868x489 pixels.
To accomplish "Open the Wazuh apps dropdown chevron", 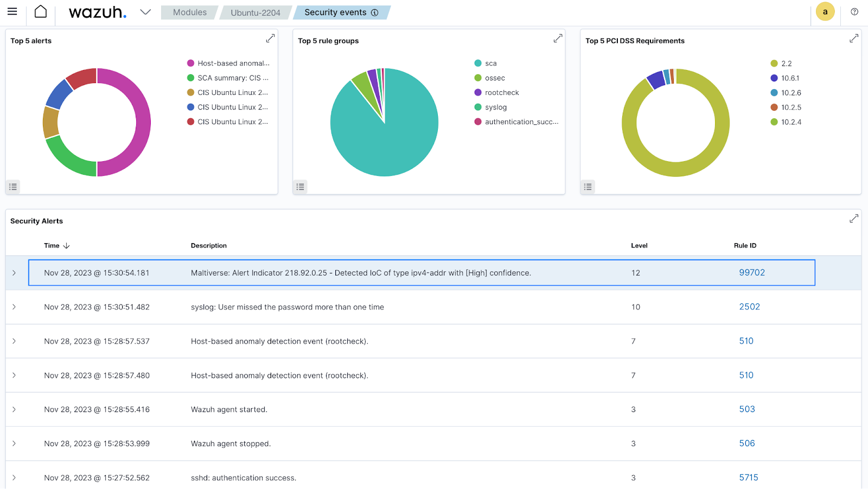I will [145, 12].
